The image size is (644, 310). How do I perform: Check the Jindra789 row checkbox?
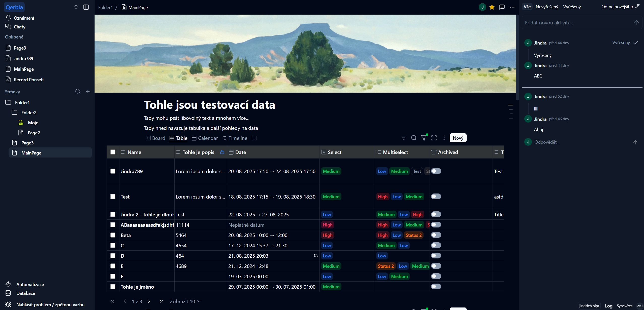pos(113,171)
